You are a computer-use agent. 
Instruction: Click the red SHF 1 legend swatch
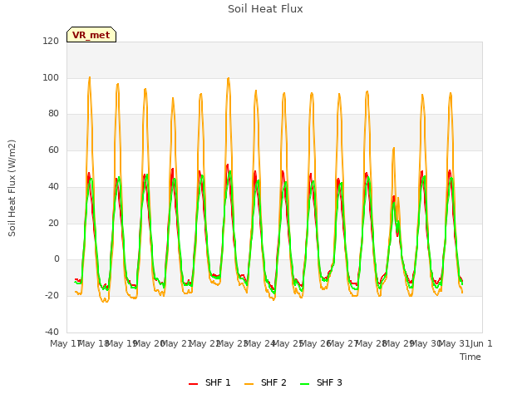193,384
